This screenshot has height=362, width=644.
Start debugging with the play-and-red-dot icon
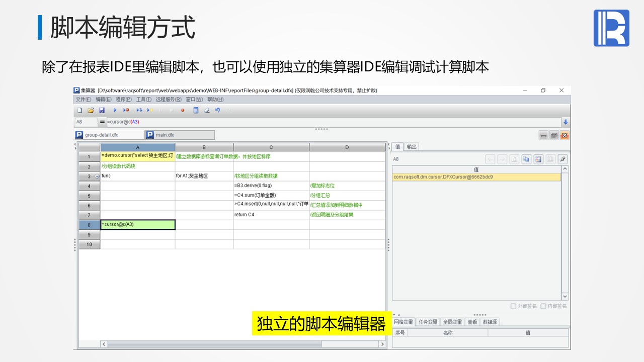(x=126, y=110)
